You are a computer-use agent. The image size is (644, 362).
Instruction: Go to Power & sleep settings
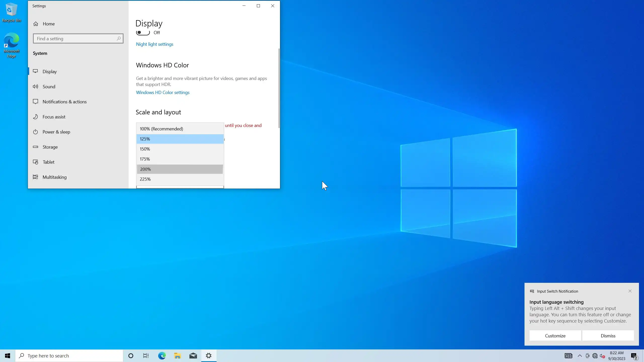56,132
